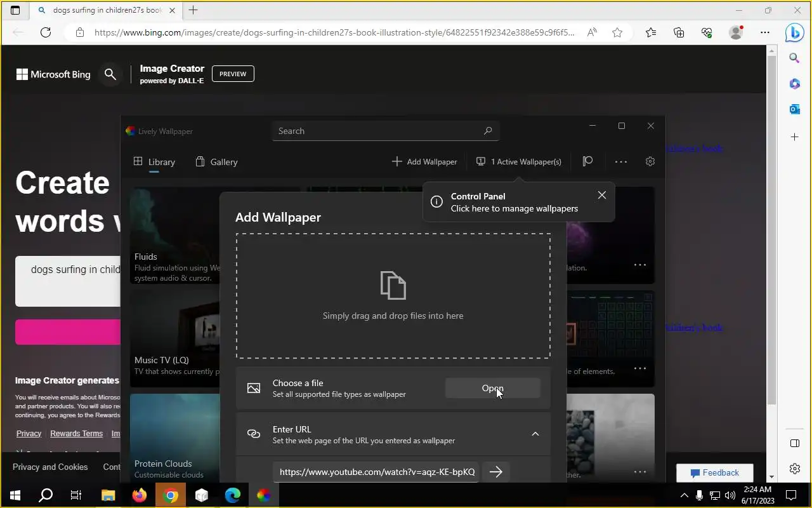Open the Bing Chat sidebar button
This screenshot has height=508, width=812.
794,32
